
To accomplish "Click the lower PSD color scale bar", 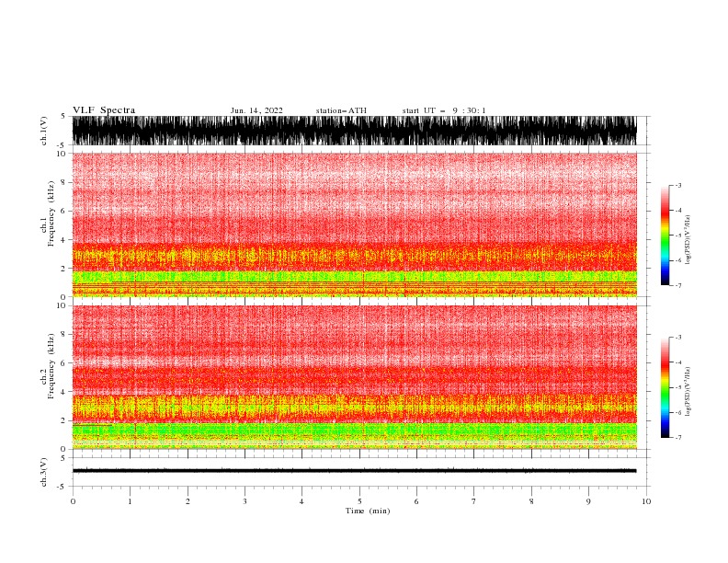I will (x=665, y=387).
